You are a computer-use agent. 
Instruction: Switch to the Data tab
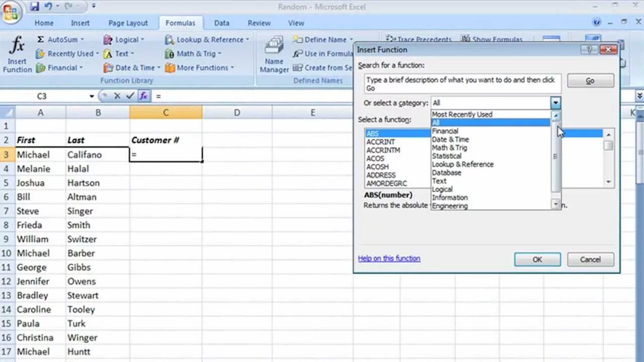(x=222, y=23)
